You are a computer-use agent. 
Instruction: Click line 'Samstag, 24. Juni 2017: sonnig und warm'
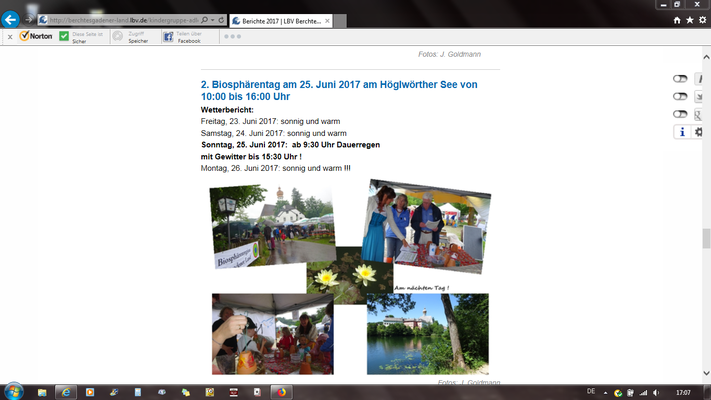tap(273, 133)
